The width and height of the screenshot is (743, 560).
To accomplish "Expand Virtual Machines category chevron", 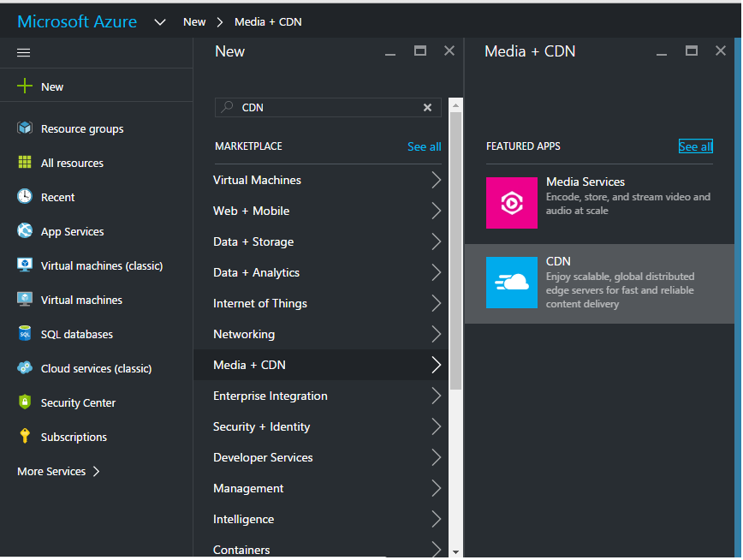I will pyautogui.click(x=437, y=180).
